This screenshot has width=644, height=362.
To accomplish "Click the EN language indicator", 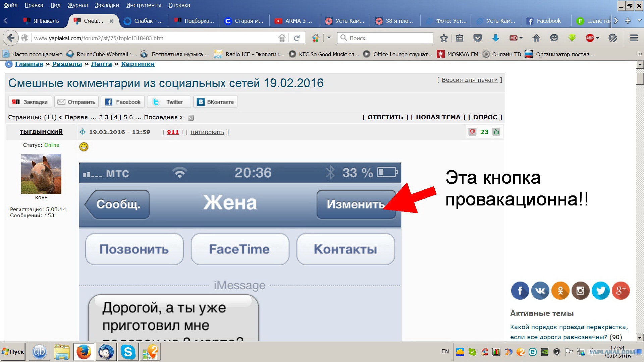I will [445, 351].
